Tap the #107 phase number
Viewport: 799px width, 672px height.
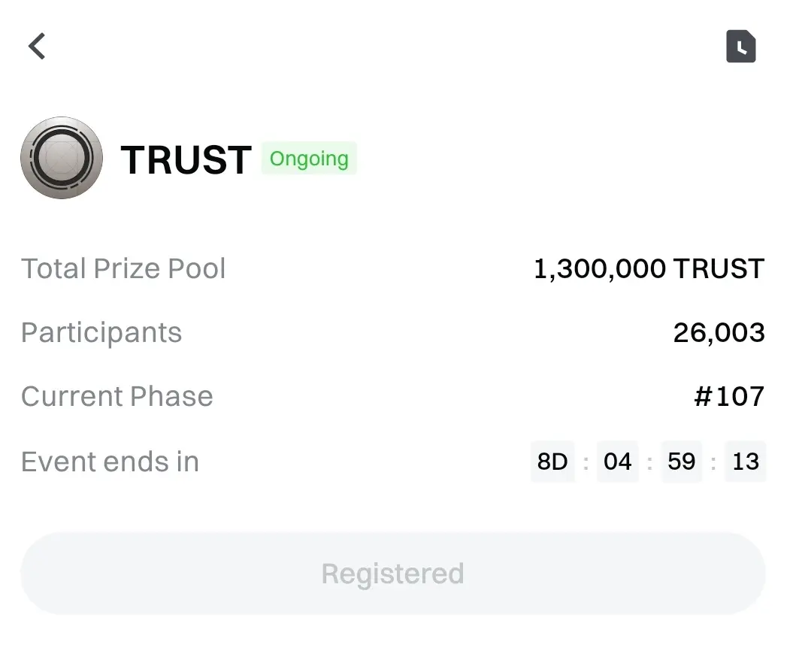[729, 396]
